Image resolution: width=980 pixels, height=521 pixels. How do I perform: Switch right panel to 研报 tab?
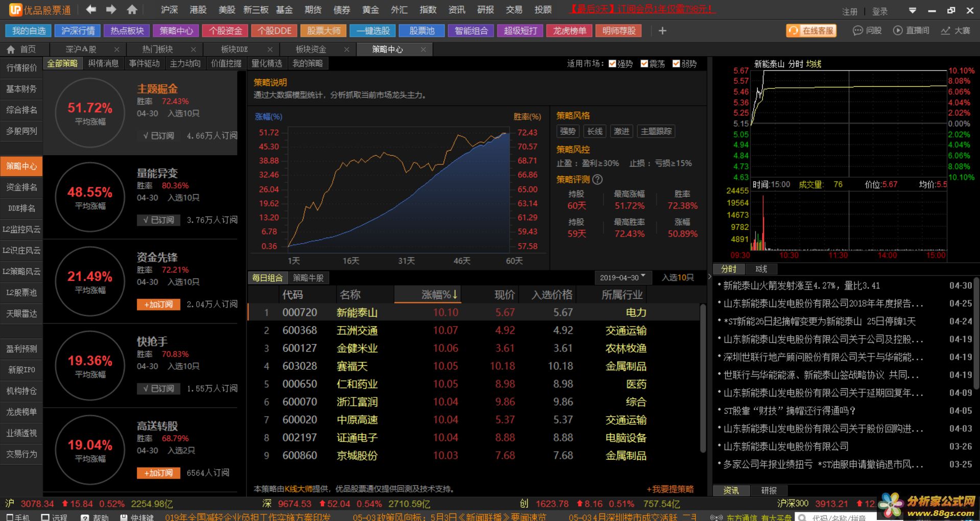[768, 490]
